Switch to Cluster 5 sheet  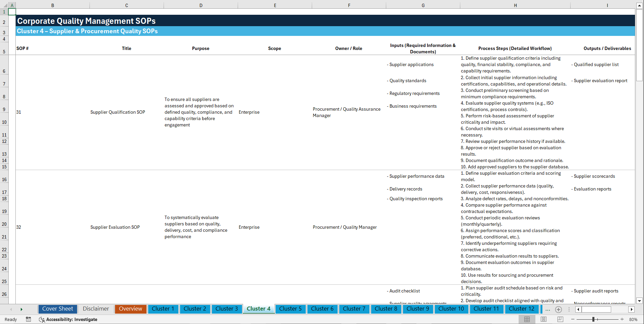click(x=290, y=309)
